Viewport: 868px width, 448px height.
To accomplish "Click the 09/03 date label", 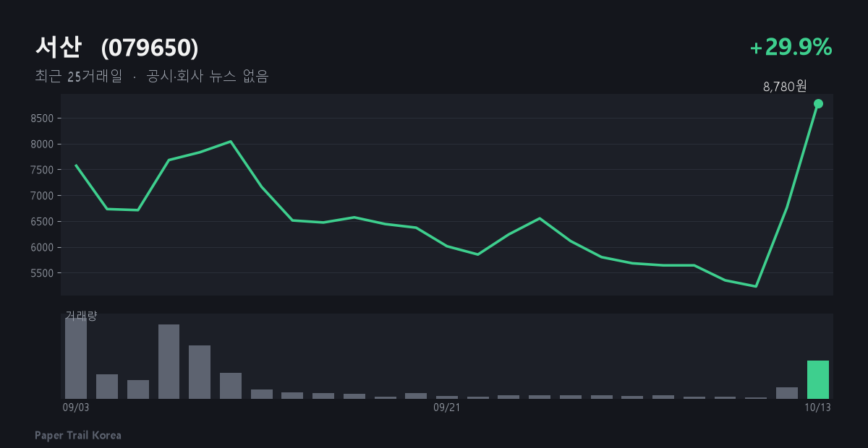I will click(x=76, y=408).
